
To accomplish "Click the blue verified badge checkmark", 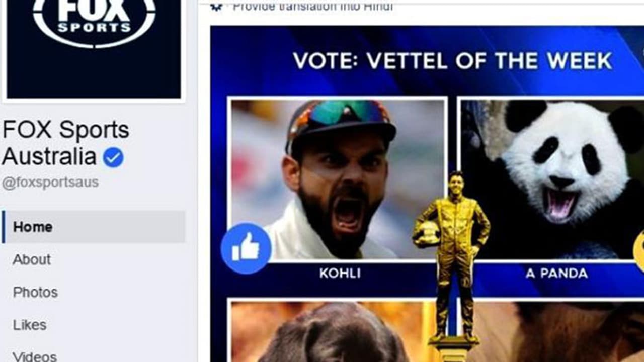I will click(113, 158).
